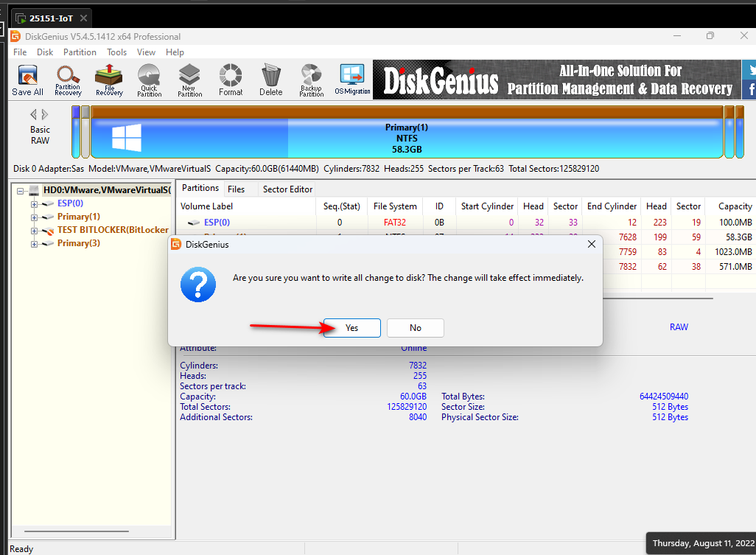Select HD0:VMware,VMwareVirtualS disk in tree
This screenshot has width=756, height=555.
107,190
